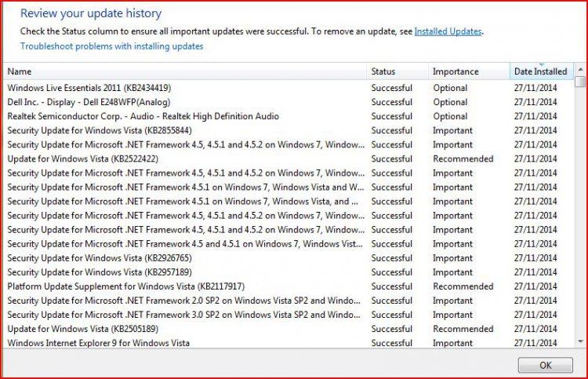This screenshot has height=379, width=588.
Task: Select Dell Inc. Display Dell E248WFP(Analog) row
Action: coord(289,102)
